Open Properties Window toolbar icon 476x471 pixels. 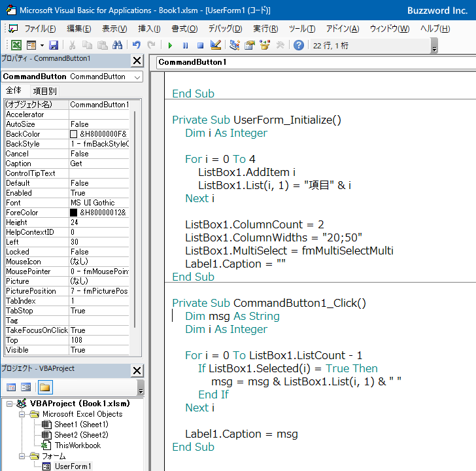pyautogui.click(x=250, y=46)
